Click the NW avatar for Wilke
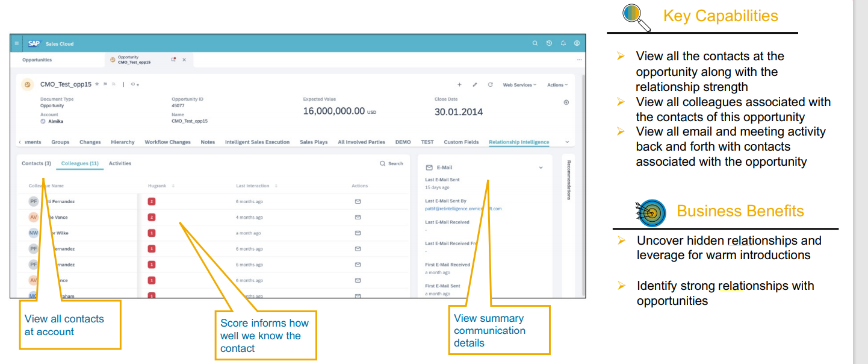Screen dimensions: 868x364 (x=34, y=233)
